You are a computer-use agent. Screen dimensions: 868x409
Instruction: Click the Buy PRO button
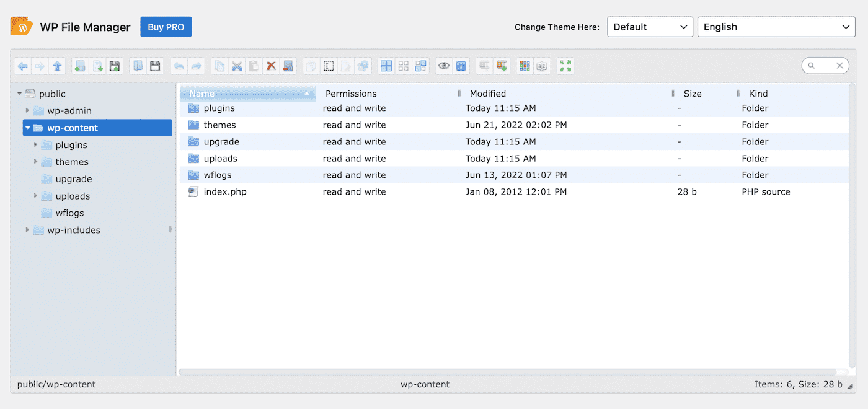click(x=166, y=27)
